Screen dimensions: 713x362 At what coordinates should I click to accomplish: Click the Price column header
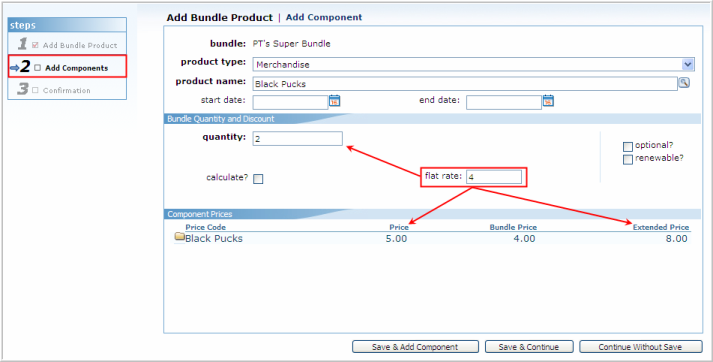tap(399, 227)
